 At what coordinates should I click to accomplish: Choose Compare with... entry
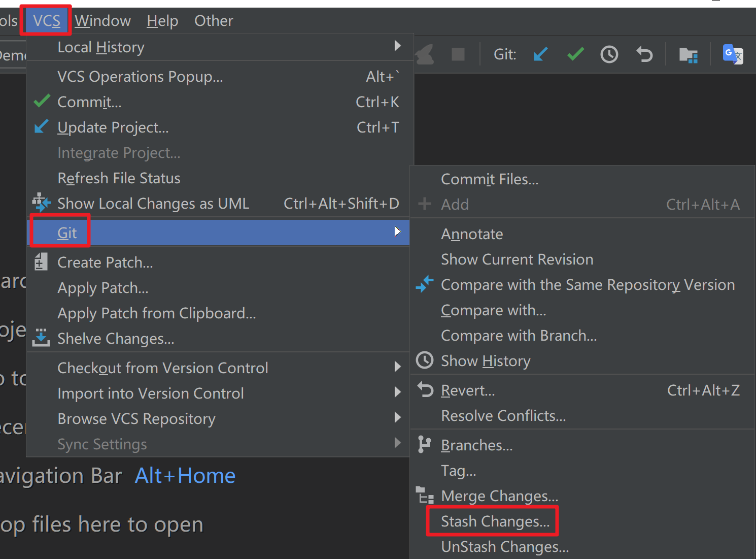(x=582, y=310)
